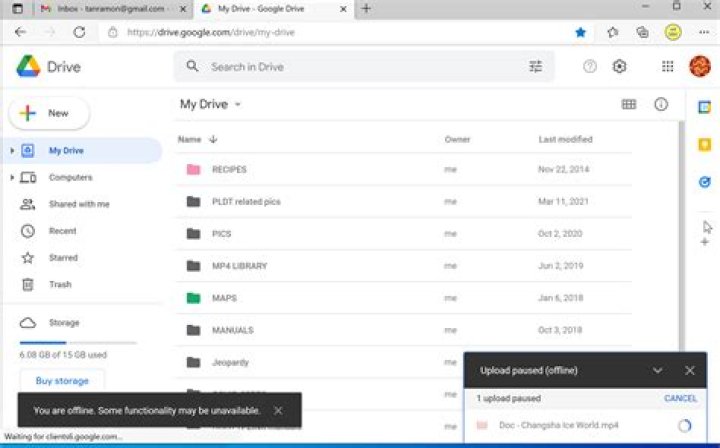Viewport: 720px width, 448px height.
Task: Click the RECIPES pink folder icon
Action: pos(193,169)
